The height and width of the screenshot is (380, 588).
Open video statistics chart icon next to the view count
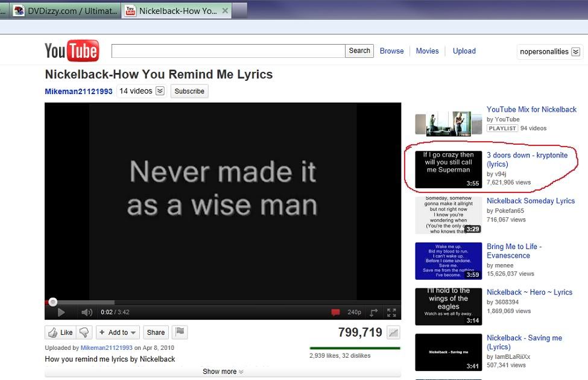coord(393,332)
